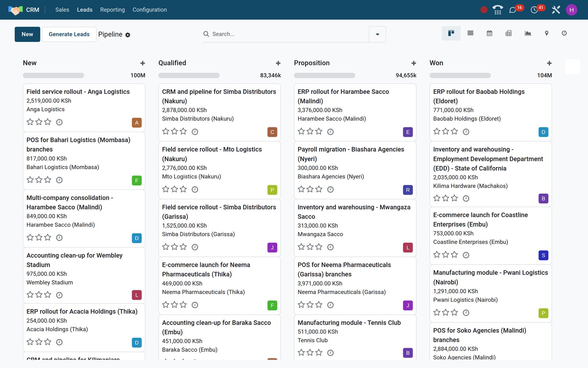Click the Proposition column header
The height and width of the screenshot is (368, 588).
pyautogui.click(x=312, y=63)
